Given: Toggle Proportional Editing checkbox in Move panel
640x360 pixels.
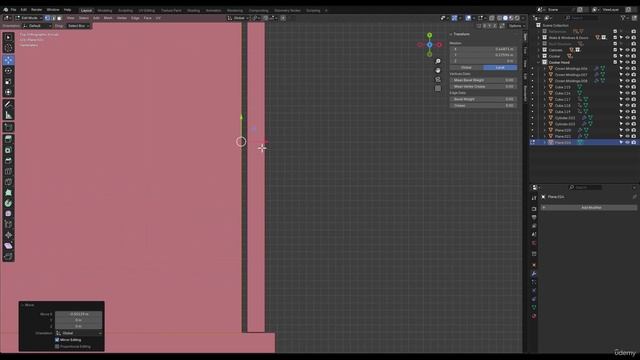Looking at the screenshot, I should coord(57,347).
